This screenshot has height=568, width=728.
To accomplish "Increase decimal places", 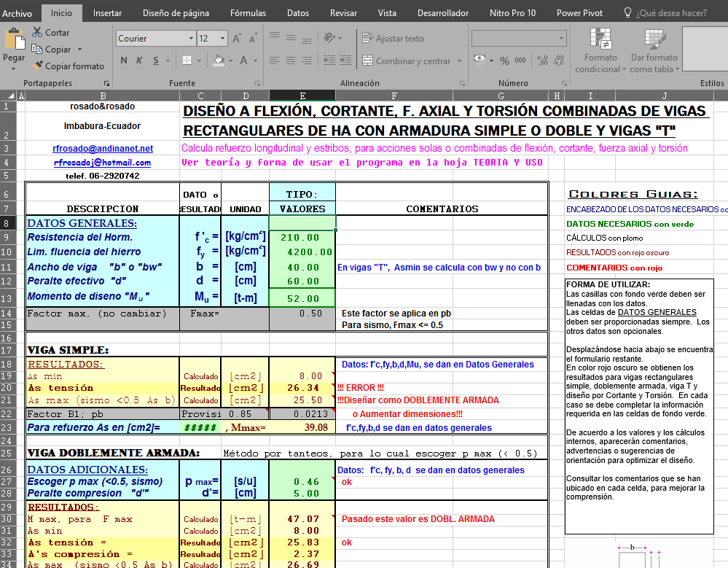I will (x=542, y=61).
